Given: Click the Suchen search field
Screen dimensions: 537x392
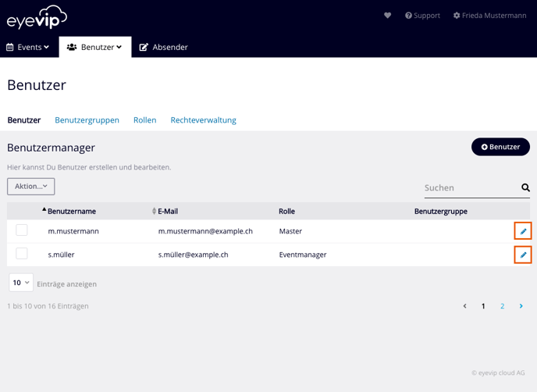Looking at the screenshot, I should 468,187.
